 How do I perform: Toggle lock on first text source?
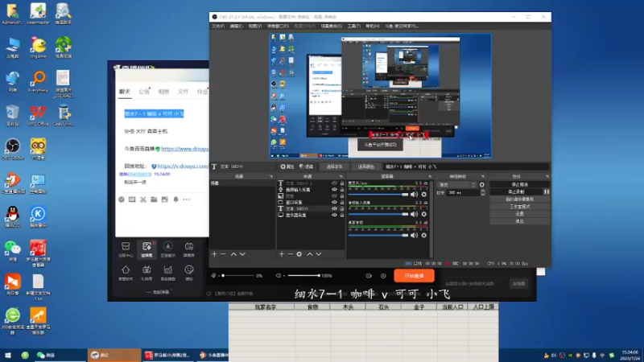pyautogui.click(x=341, y=183)
